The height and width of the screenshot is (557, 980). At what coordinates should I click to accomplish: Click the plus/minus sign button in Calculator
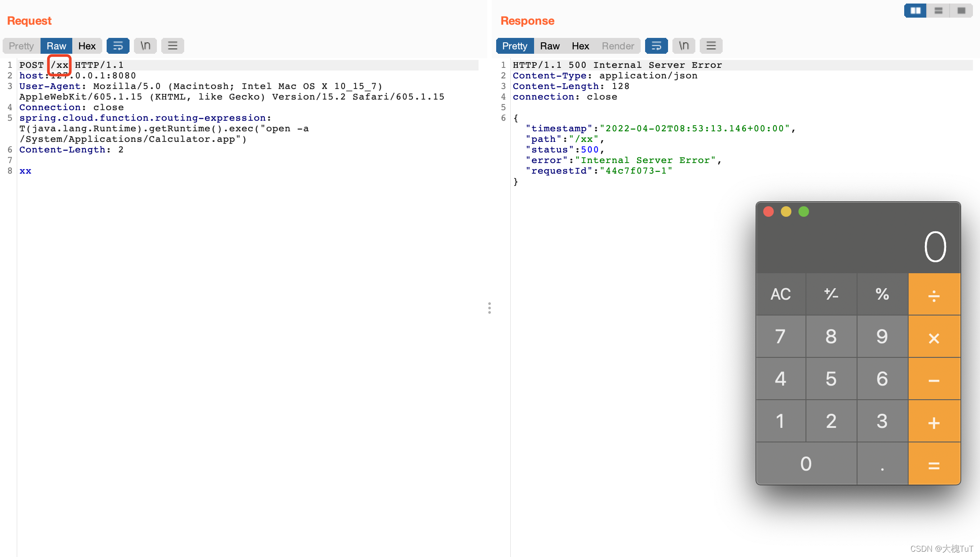pyautogui.click(x=832, y=294)
